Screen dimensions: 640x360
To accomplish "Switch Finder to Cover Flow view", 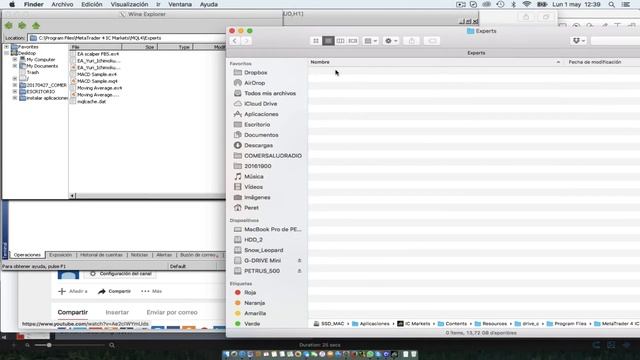I will pos(353,41).
